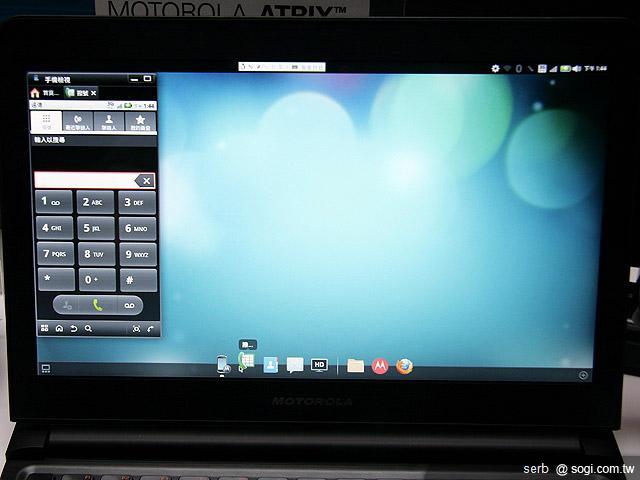Tap the star key on dialpad
Screen dimensions: 640x480
[x=56, y=280]
